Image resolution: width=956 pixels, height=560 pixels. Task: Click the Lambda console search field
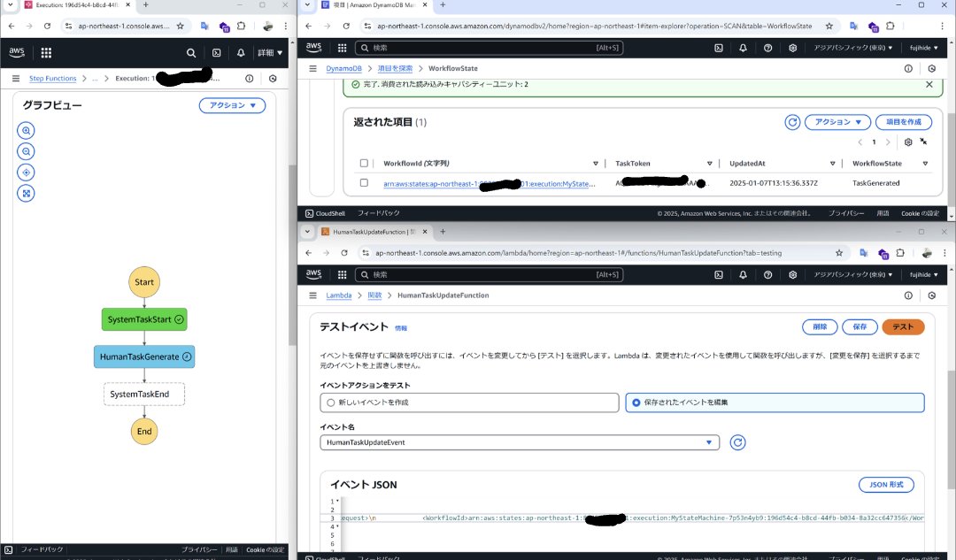489,275
